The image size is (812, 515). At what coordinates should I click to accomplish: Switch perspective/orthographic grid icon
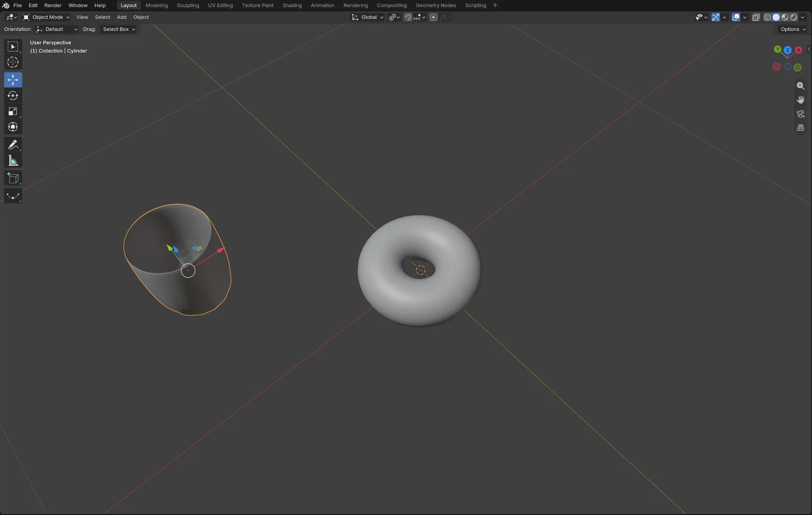point(801,127)
